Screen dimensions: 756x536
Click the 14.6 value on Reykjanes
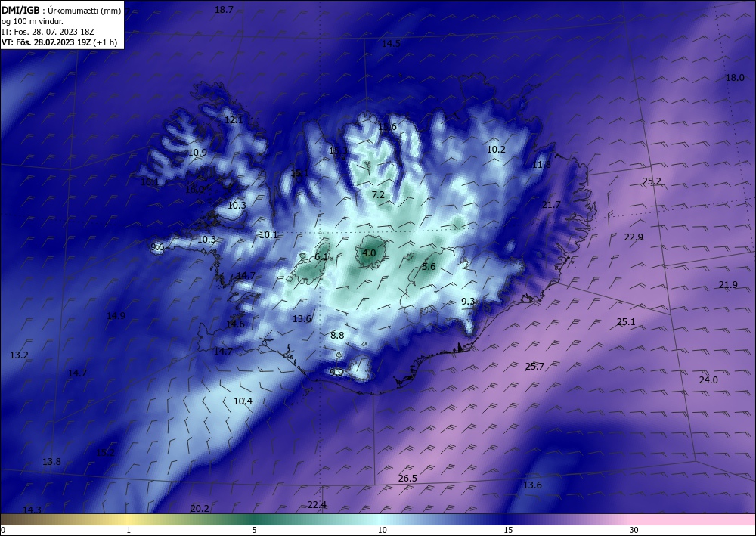click(235, 324)
